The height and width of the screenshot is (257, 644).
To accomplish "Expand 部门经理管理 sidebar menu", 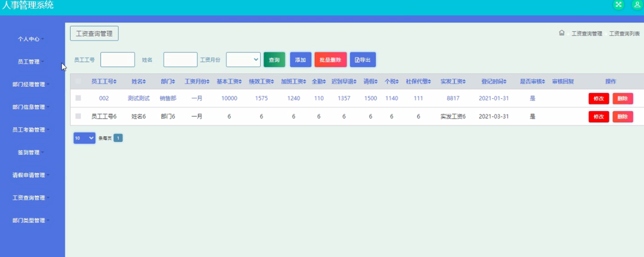I will [x=31, y=84].
